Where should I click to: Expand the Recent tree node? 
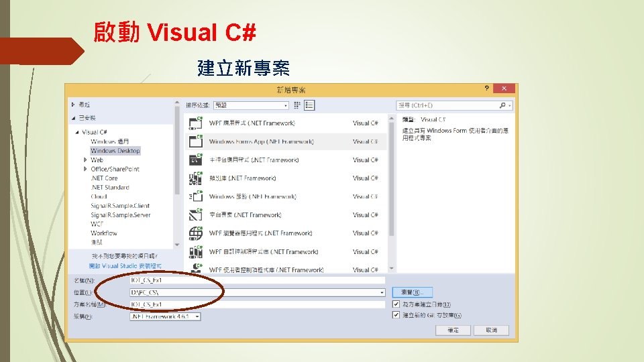coord(73,105)
